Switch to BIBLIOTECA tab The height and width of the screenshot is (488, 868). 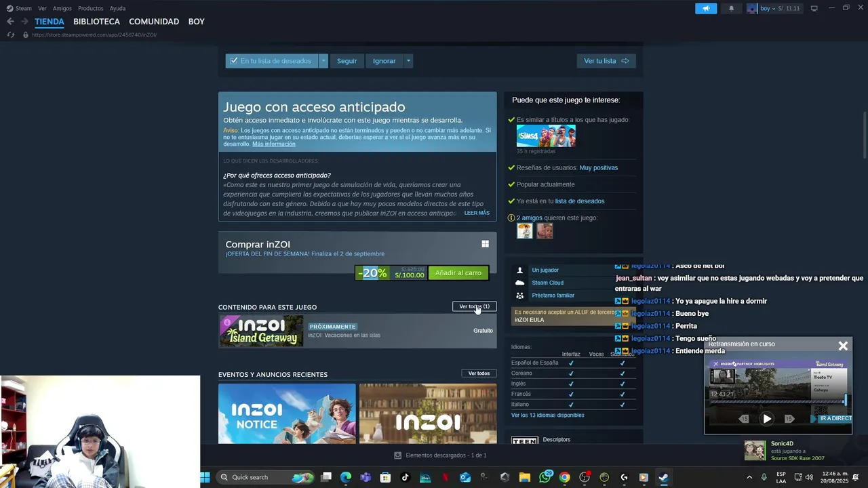(x=96, y=22)
